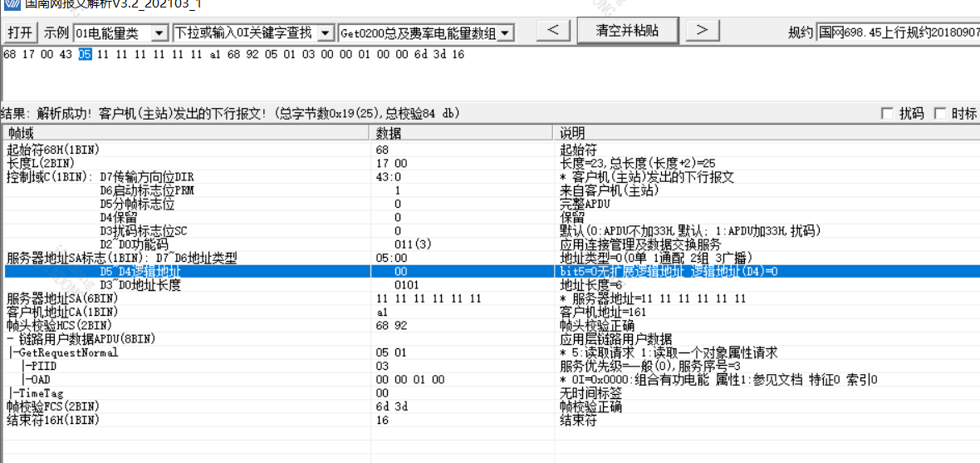Enable the 时标 checkbox
This screenshot has height=463, width=980.
[939, 113]
